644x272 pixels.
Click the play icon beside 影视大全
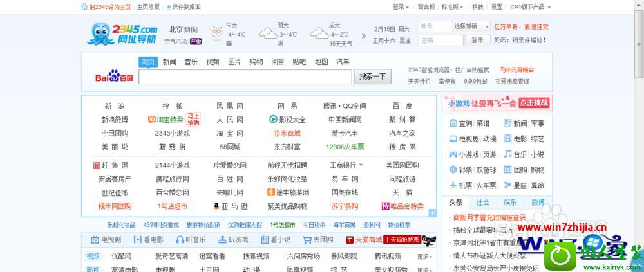tap(273, 120)
